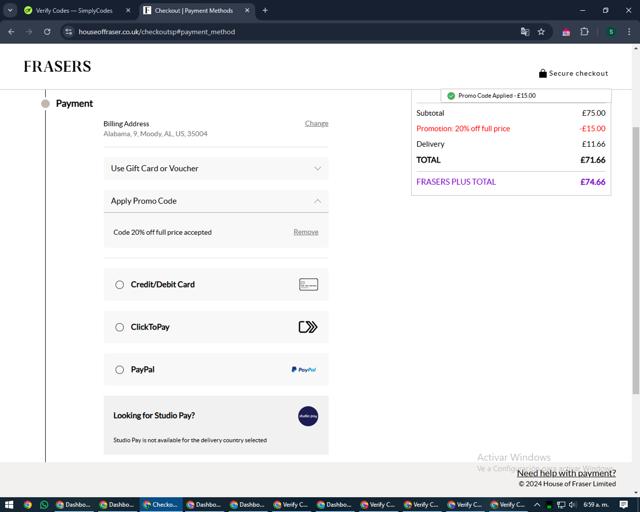Collapse the Apply Promo Code section
The image size is (640, 512).
point(216,201)
